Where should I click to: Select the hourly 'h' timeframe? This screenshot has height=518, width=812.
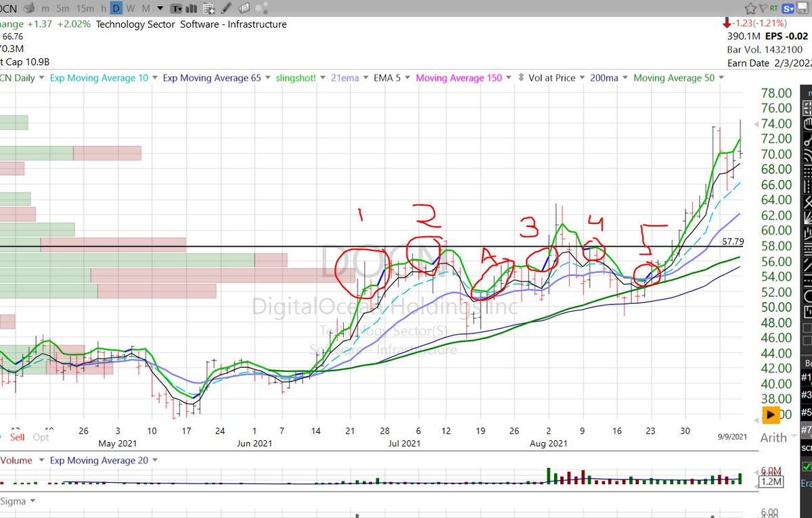104,9
